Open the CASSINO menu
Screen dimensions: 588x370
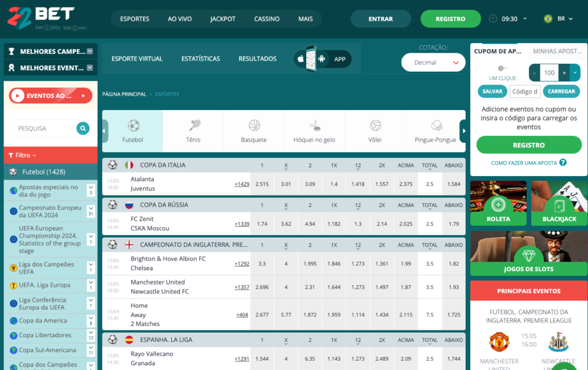(266, 19)
